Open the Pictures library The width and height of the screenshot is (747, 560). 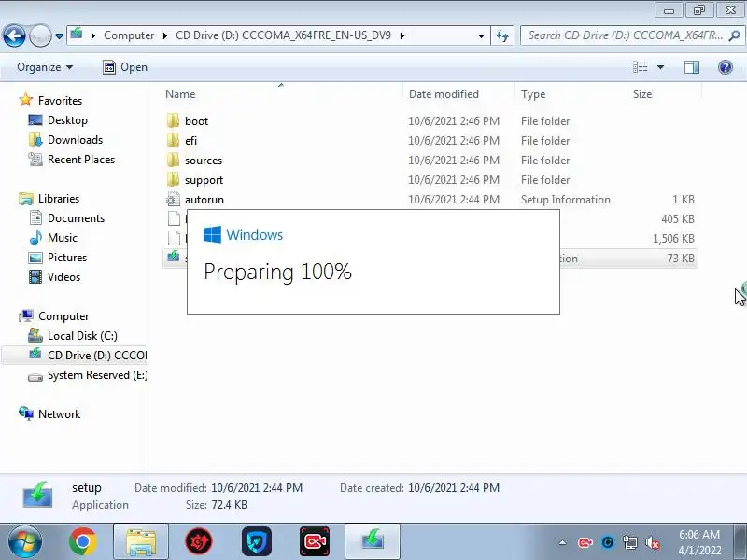tap(67, 258)
